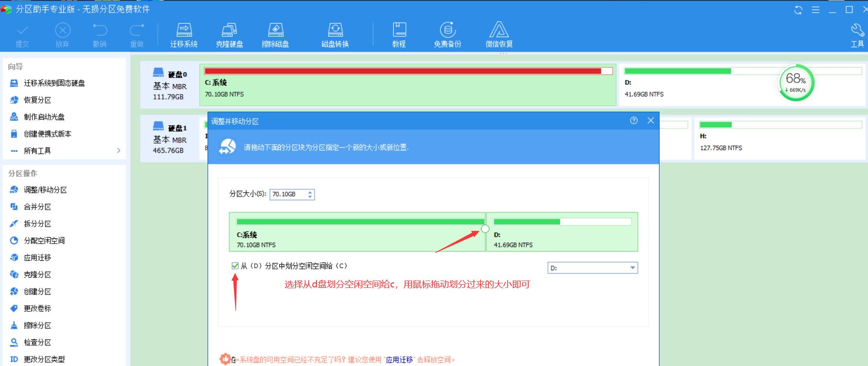868x366 pixels.
Task: Toggle 从(D)分区中划分空闲空间给(C) checkbox
Action: [x=235, y=266]
